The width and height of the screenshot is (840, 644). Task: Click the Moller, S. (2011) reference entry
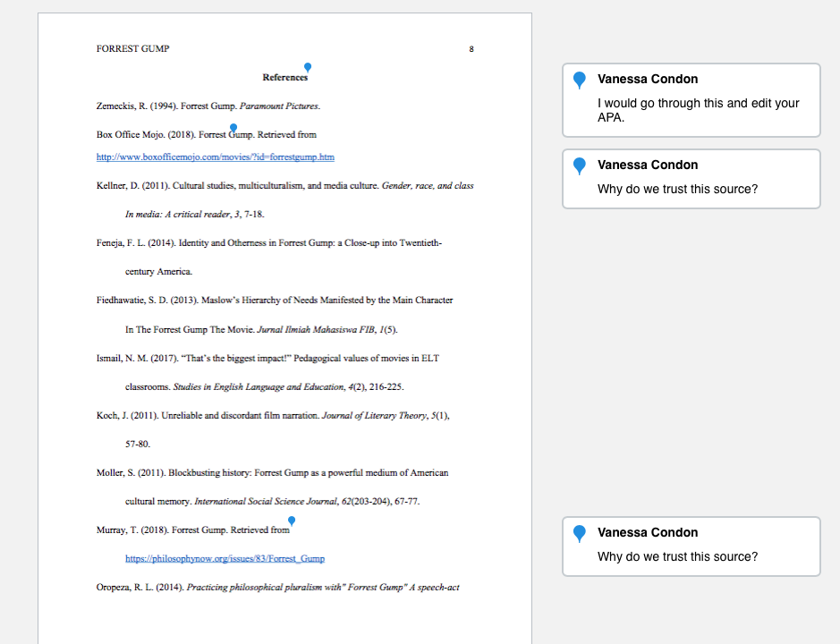click(273, 487)
